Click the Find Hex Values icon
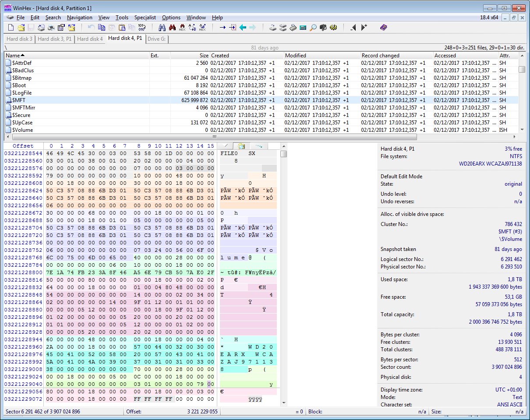This screenshot has width=530, height=420. click(x=172, y=28)
